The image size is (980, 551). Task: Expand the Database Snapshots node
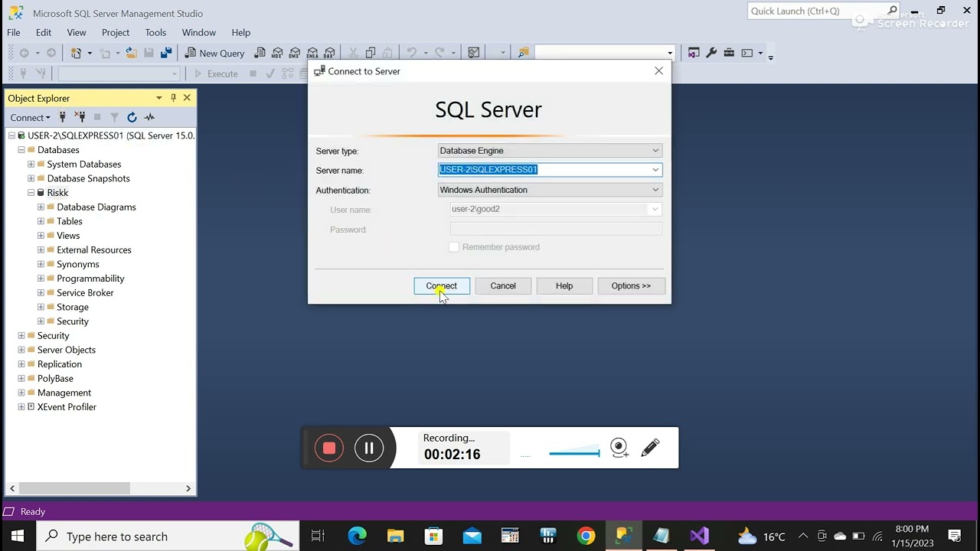pyautogui.click(x=31, y=178)
